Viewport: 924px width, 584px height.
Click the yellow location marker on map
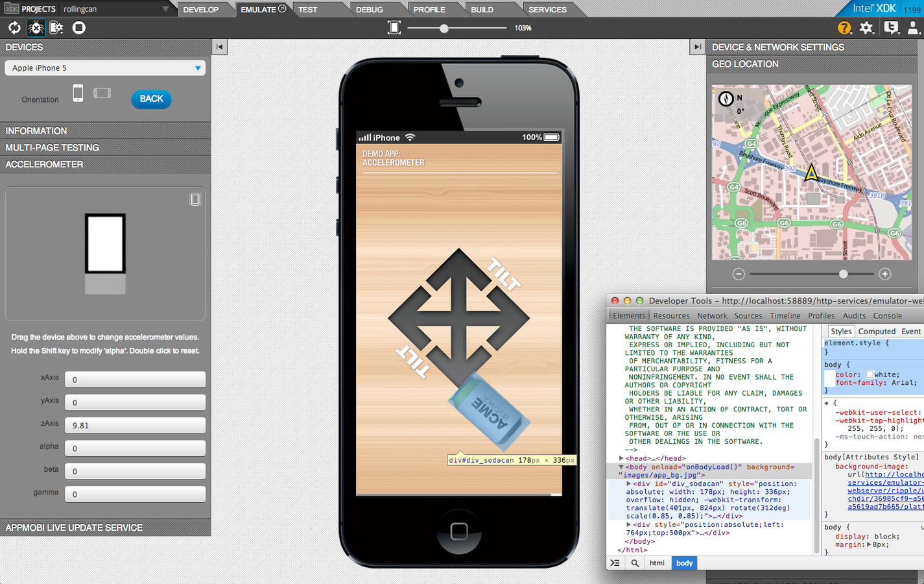click(x=811, y=173)
